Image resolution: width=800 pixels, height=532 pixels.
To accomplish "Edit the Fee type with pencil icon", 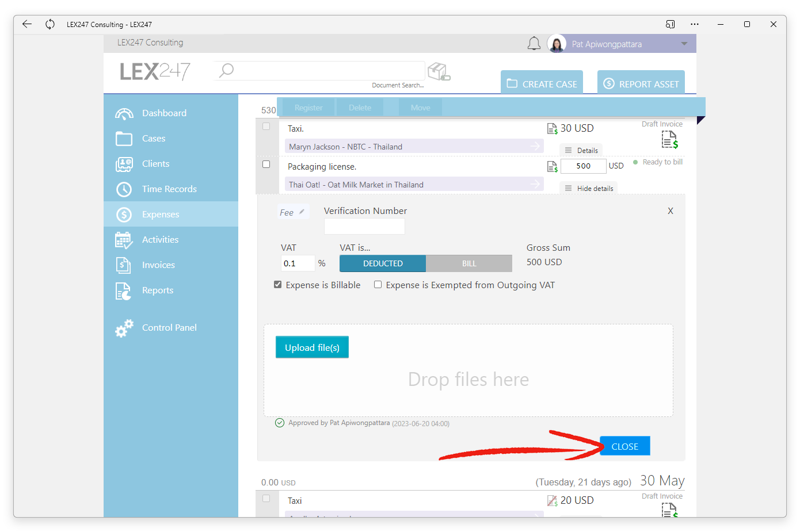I will pyautogui.click(x=302, y=212).
